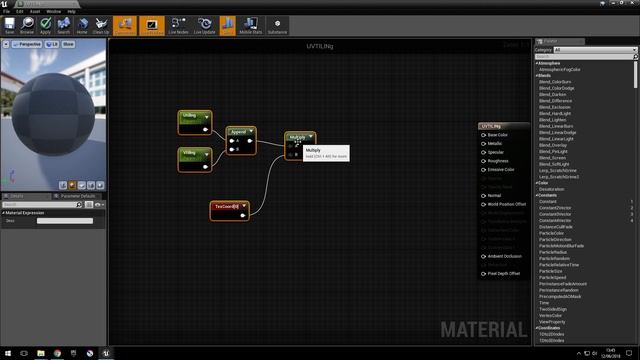Click the Desc text field

65,221
